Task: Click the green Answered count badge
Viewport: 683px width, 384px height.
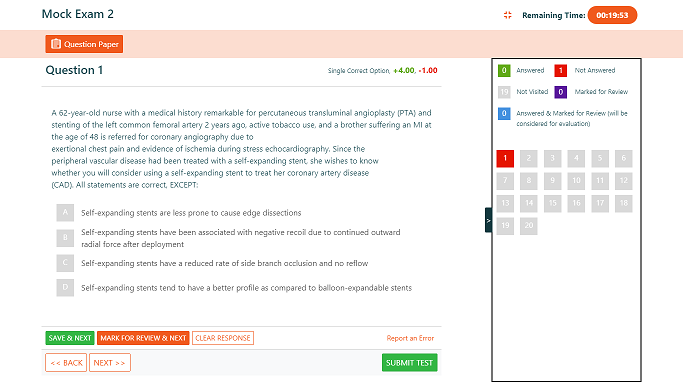Action: [x=504, y=71]
